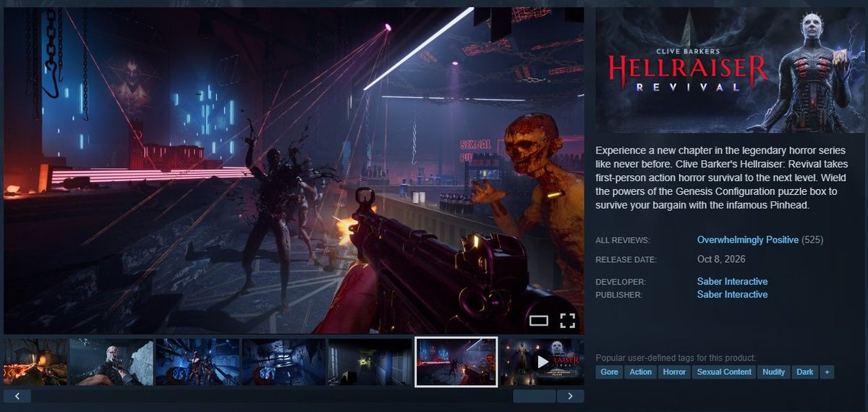Open the Dark tag
868x412 pixels.
tap(805, 372)
